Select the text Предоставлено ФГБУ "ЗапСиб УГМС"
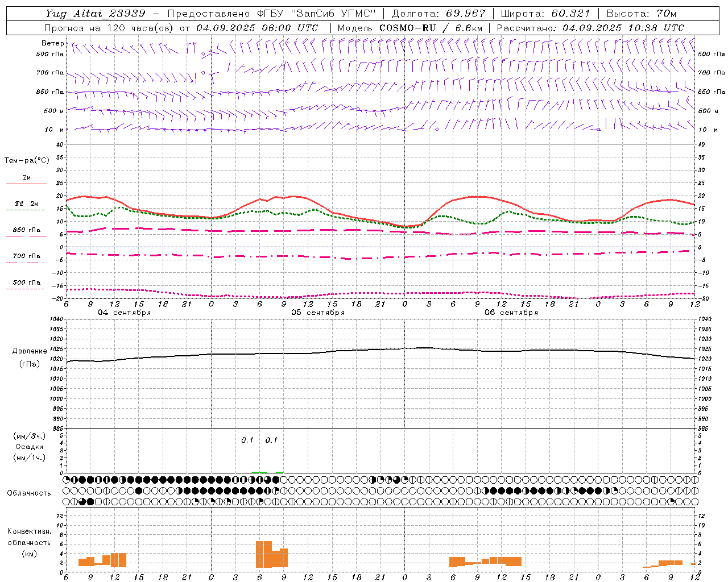 (272, 14)
